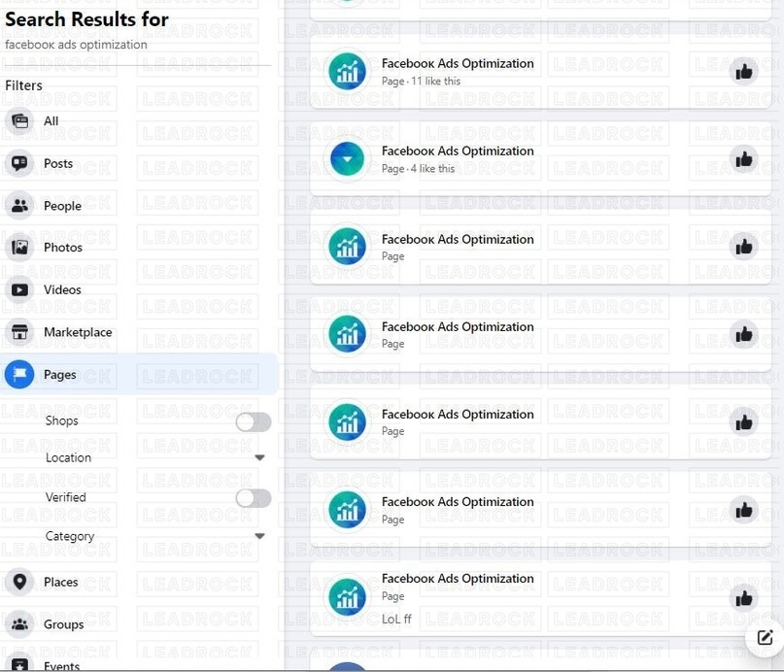Click the 'LoL ff' description text
The width and height of the screenshot is (784, 672).
[x=396, y=619]
